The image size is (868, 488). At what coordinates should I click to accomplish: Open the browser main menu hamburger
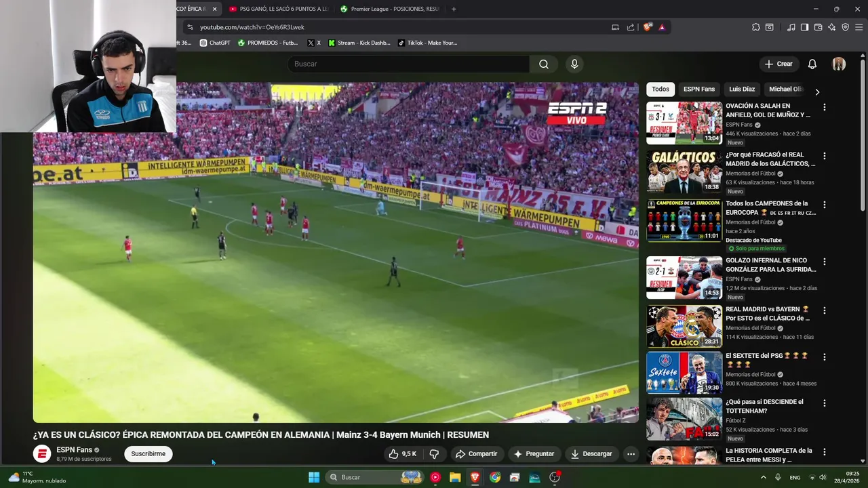click(859, 27)
